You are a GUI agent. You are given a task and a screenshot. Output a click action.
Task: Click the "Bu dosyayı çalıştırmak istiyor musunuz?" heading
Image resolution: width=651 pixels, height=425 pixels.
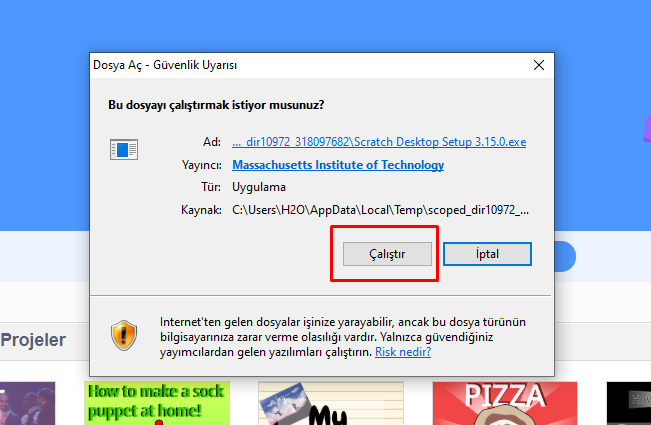(215, 104)
